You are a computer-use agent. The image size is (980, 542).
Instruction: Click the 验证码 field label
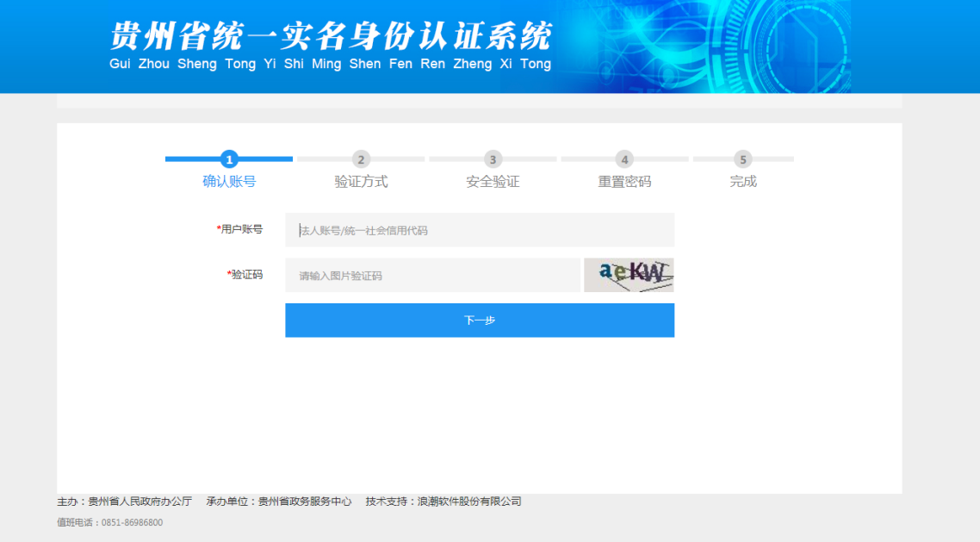(245, 275)
